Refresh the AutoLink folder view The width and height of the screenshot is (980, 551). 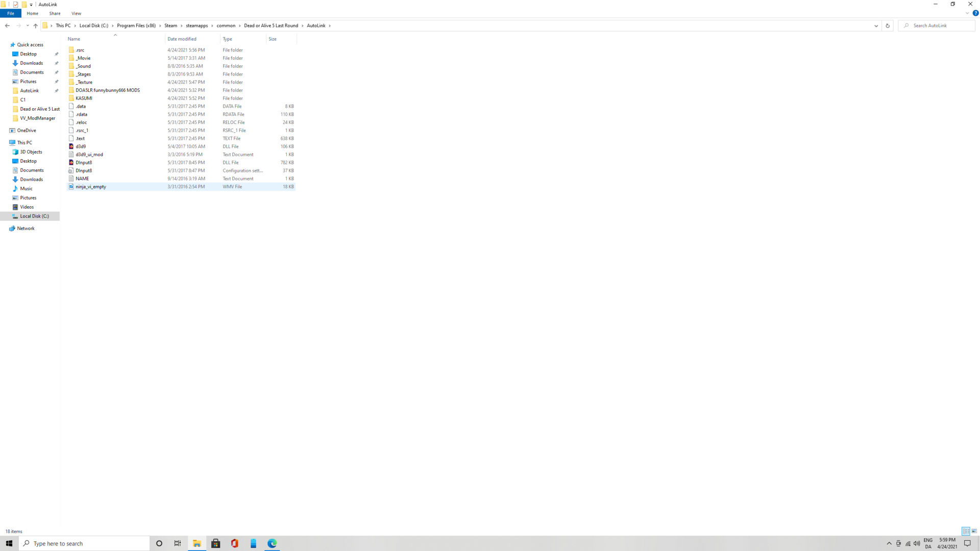[x=887, y=26]
